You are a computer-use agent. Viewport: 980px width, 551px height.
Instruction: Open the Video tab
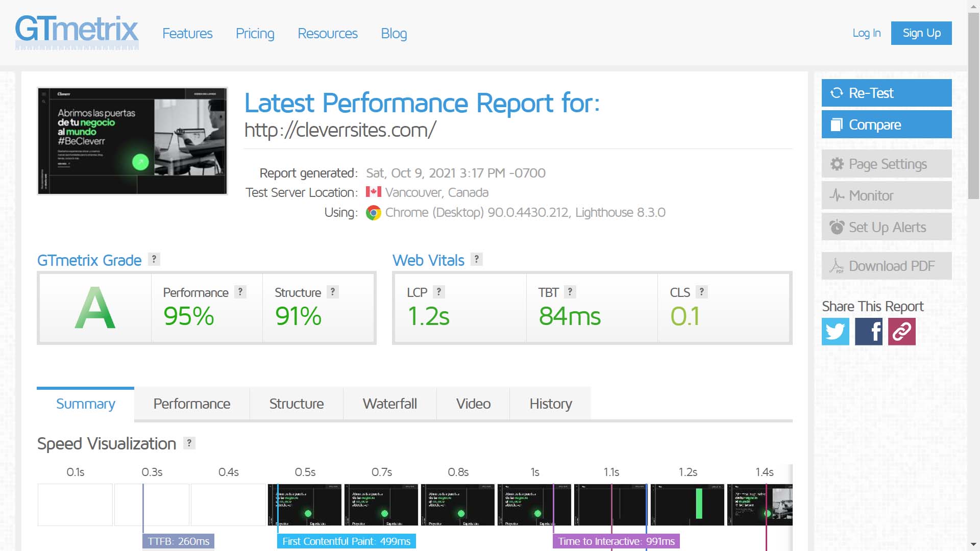click(x=473, y=404)
